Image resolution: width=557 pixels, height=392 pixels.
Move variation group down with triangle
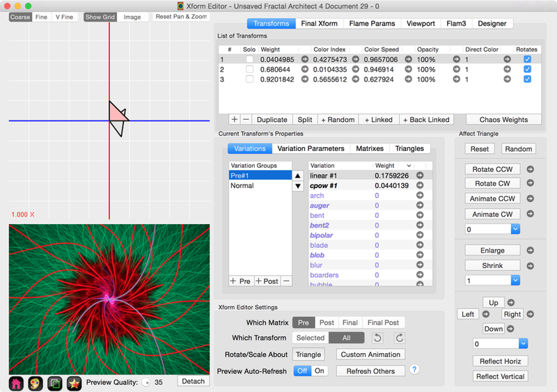click(298, 185)
